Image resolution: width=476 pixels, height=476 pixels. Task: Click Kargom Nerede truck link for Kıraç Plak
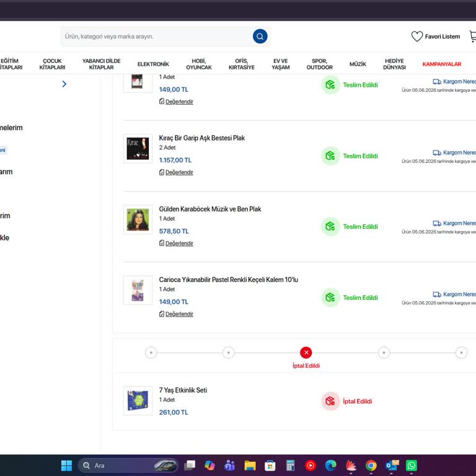(454, 152)
